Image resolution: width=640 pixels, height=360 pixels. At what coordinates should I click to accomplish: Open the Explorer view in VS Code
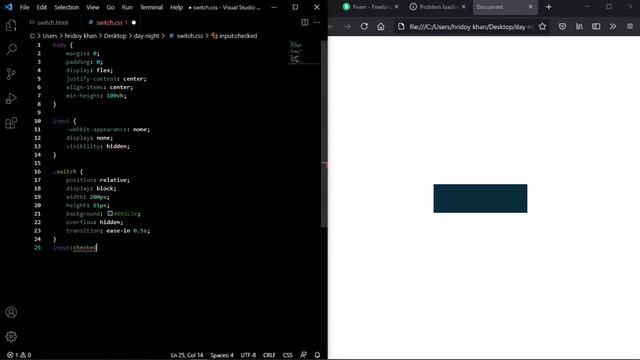point(11,25)
